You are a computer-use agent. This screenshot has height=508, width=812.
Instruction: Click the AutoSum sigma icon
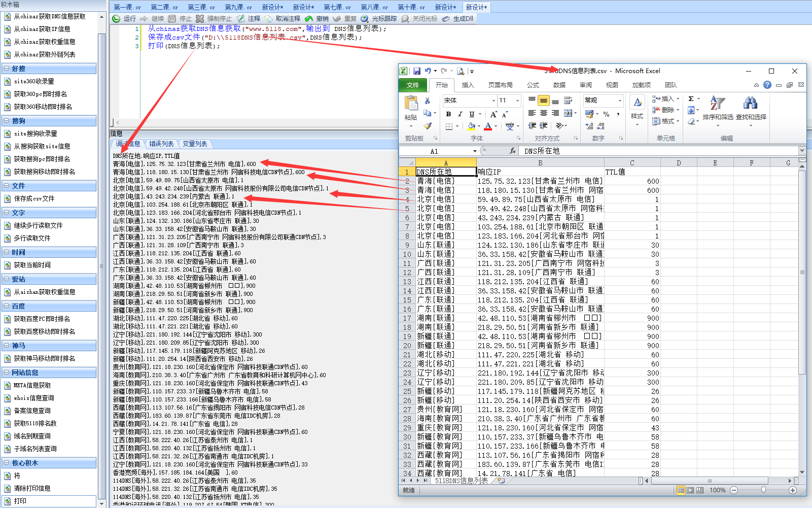point(691,99)
